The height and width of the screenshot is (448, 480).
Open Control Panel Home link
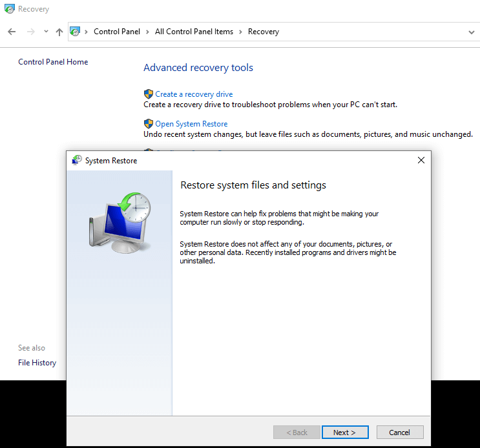53,62
